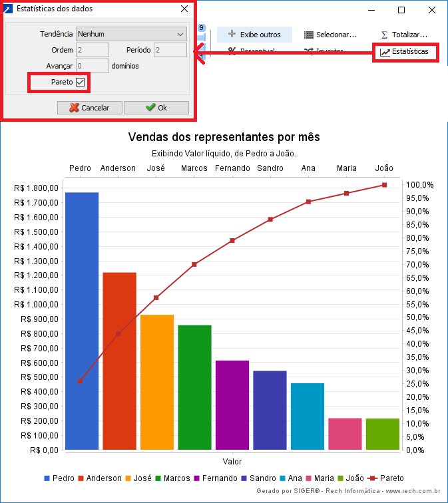Image resolution: width=448 pixels, height=503 pixels.
Task: Click the Valor axis label
Action: click(232, 462)
